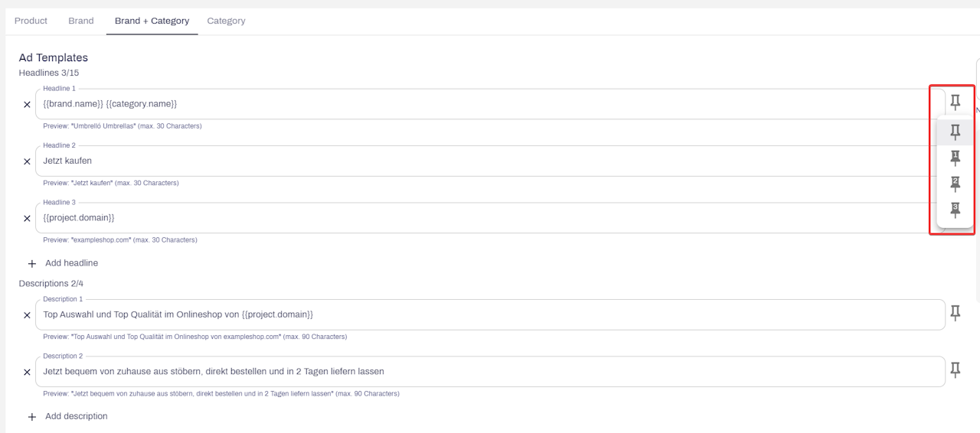Choose pin position 3 in pin menu
Image resolution: width=980 pixels, height=433 pixels.
[955, 210]
